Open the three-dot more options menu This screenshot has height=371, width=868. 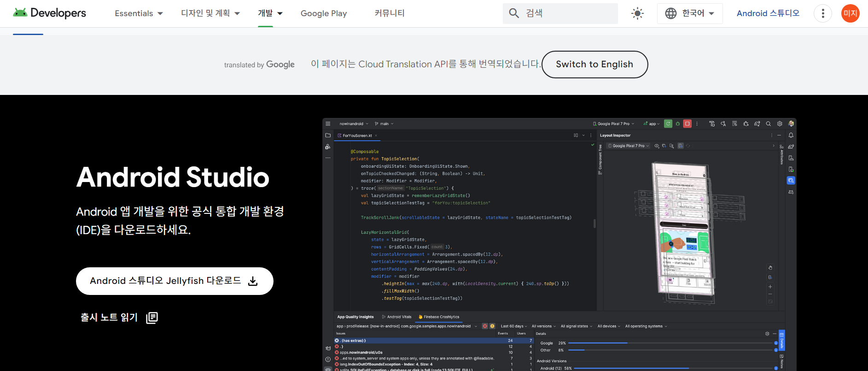[823, 13]
